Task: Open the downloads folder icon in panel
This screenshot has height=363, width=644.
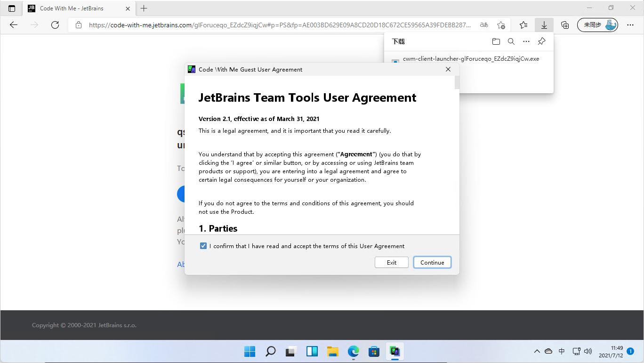Action: (496, 41)
